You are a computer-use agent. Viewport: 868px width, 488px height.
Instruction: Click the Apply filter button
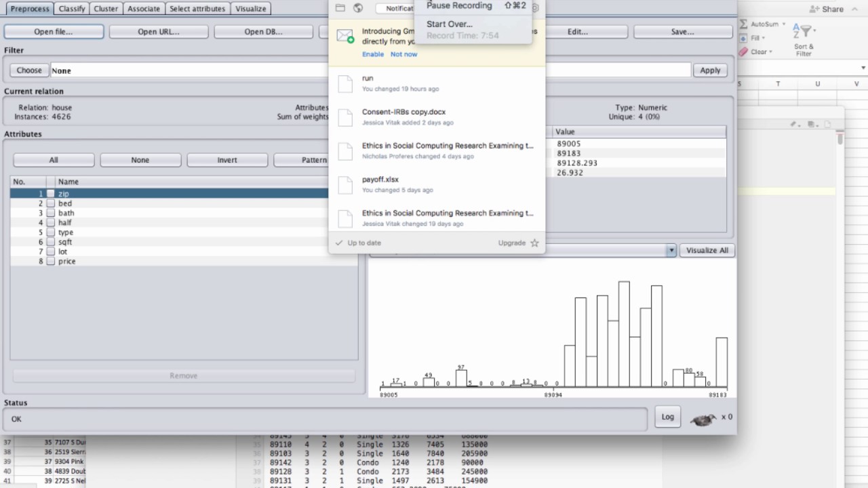(x=710, y=70)
